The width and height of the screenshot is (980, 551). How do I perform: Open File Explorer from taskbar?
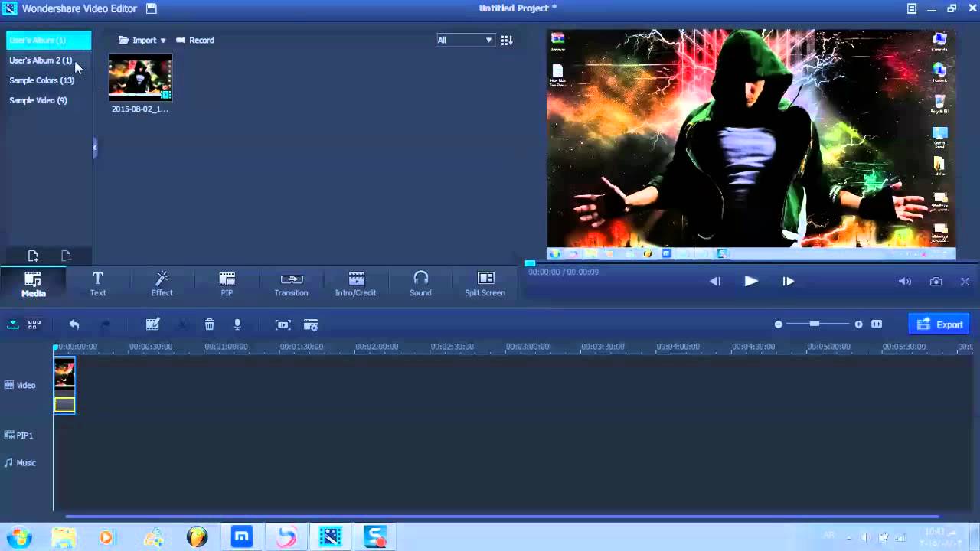pos(64,537)
